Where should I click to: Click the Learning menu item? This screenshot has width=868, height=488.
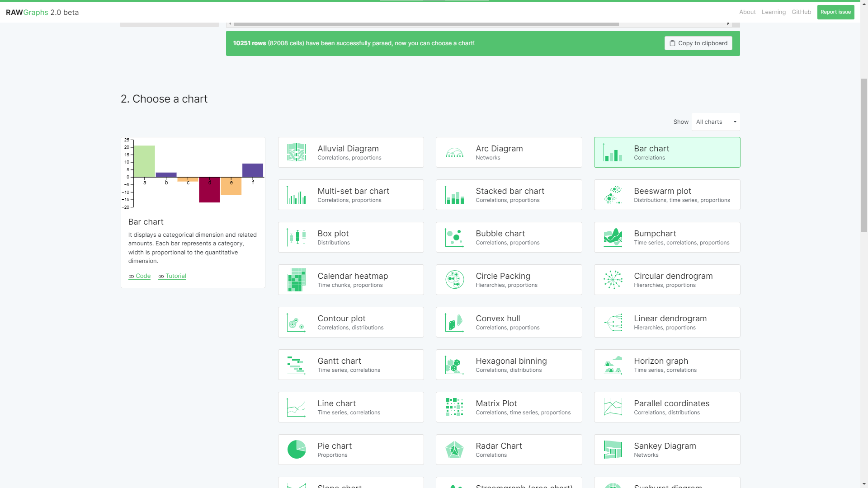click(773, 12)
